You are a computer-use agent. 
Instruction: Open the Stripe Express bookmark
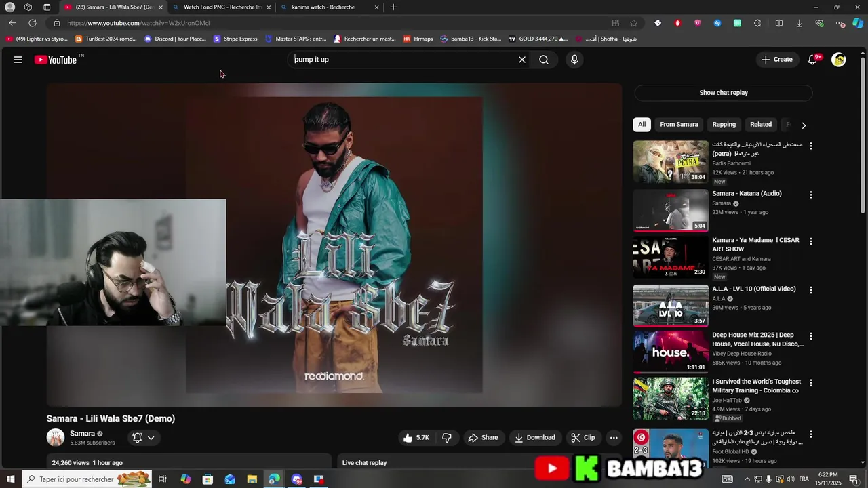click(235, 39)
